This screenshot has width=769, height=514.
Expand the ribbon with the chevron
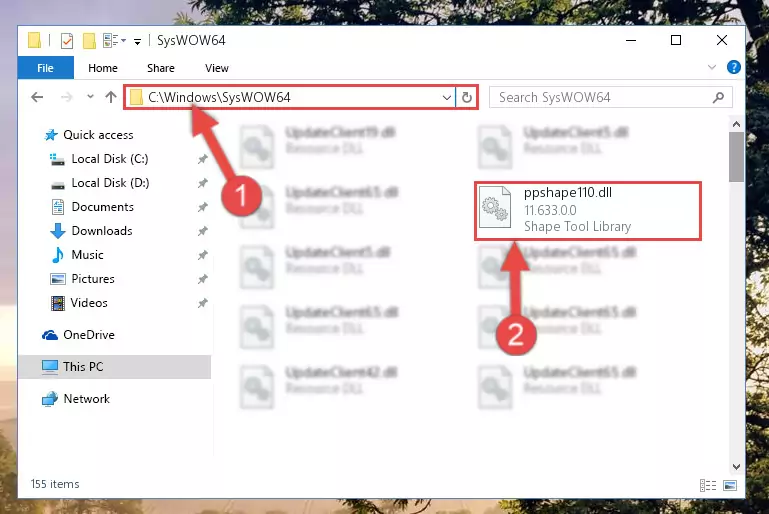(x=712, y=67)
